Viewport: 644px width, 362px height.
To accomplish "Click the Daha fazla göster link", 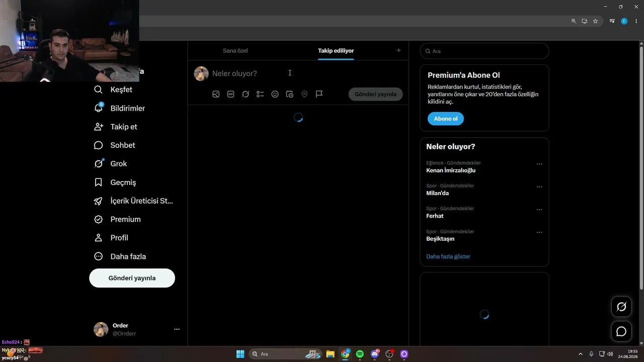I will 448,256.
